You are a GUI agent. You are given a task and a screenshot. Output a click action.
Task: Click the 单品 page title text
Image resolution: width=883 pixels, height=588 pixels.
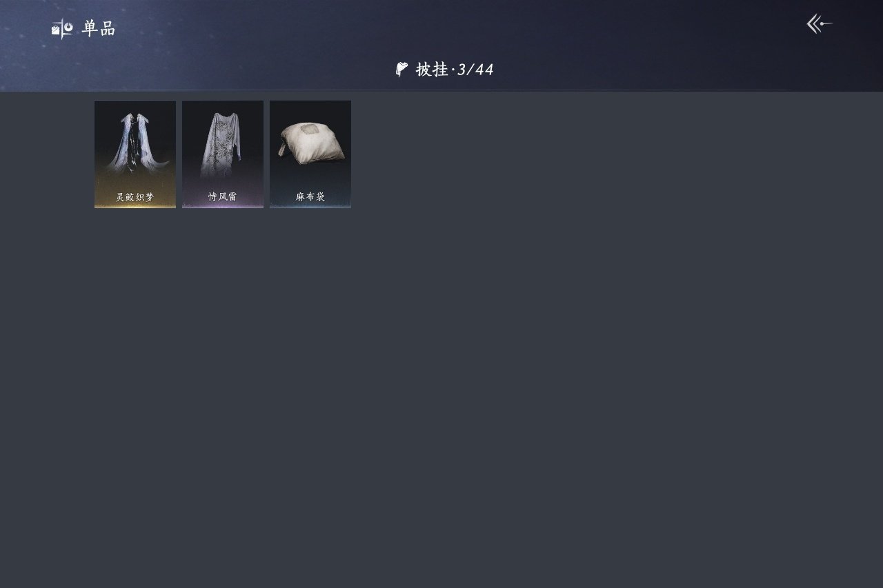[99, 28]
